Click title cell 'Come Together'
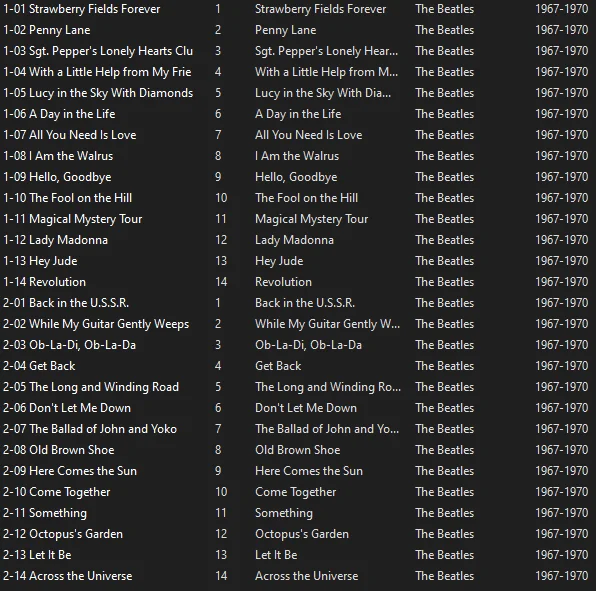Screen dimensions: 596x591 tap(296, 492)
